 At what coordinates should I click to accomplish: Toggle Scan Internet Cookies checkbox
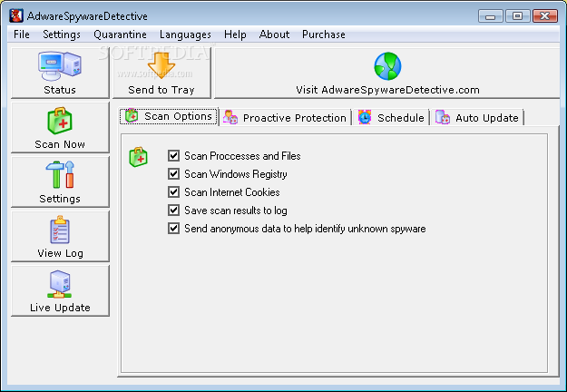pyautogui.click(x=173, y=192)
